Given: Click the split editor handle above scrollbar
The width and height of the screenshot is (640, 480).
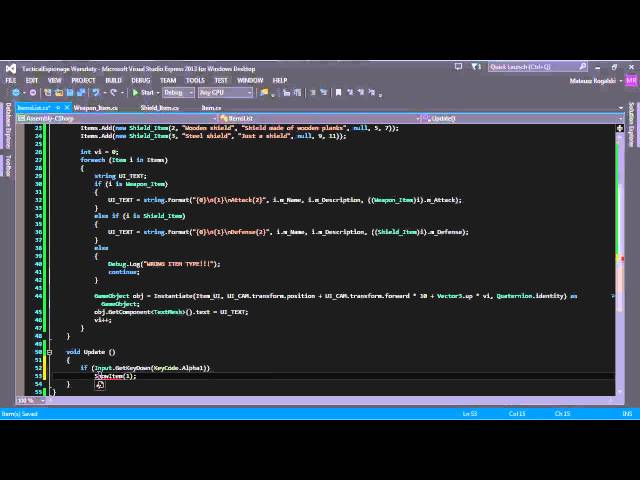Looking at the screenshot, I should (x=620, y=128).
